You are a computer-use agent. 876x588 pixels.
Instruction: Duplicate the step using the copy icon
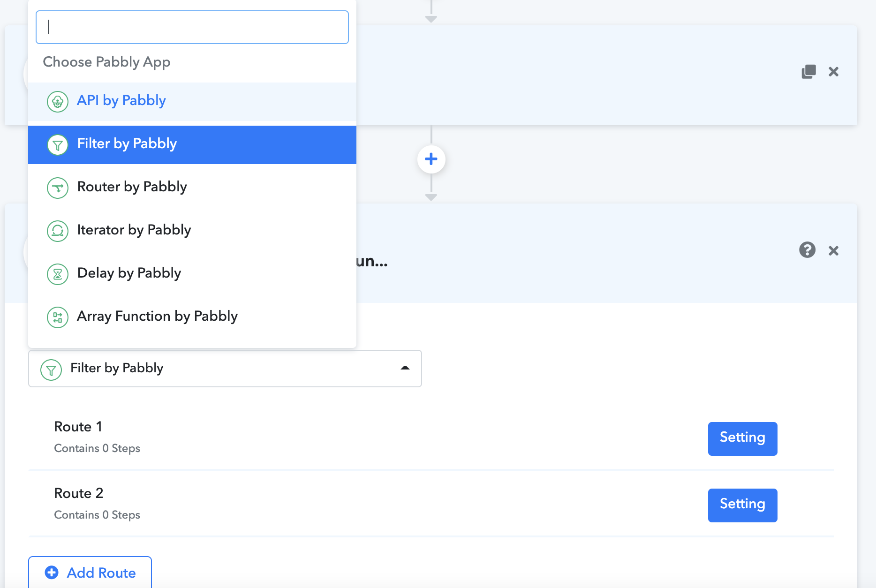pos(808,72)
